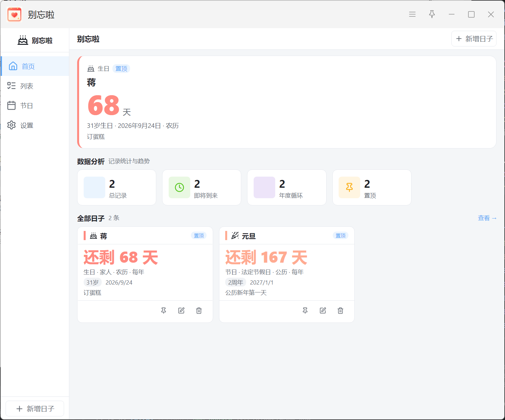Click 新增日子 button at top right

(474, 39)
